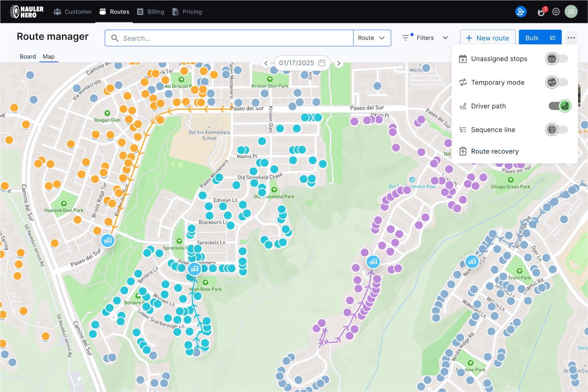Click the Temporary mode arrows icon
This screenshot has width=588, height=392.
tap(463, 82)
